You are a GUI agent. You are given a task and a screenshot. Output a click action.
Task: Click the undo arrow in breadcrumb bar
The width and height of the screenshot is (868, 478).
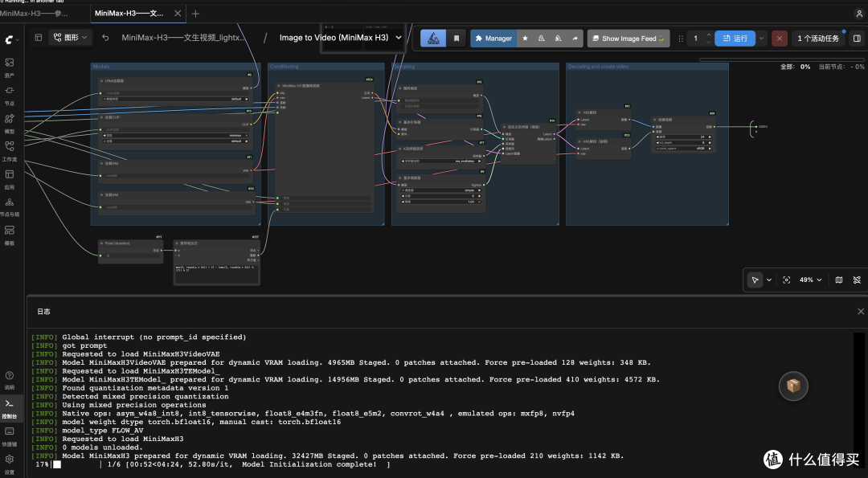105,38
